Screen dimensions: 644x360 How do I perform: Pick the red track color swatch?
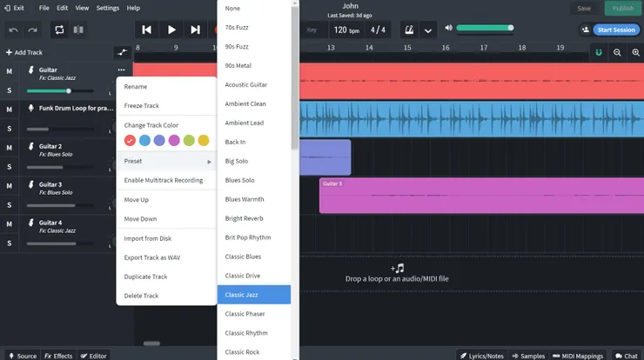pyautogui.click(x=130, y=140)
